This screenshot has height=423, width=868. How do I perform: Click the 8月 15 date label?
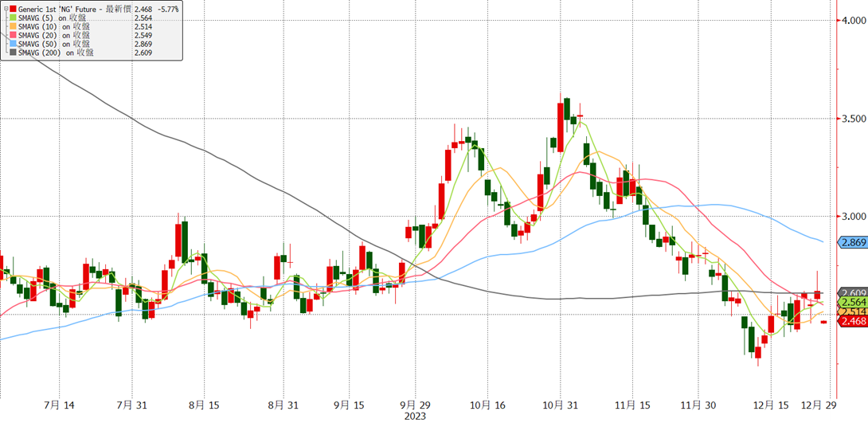[x=204, y=405]
